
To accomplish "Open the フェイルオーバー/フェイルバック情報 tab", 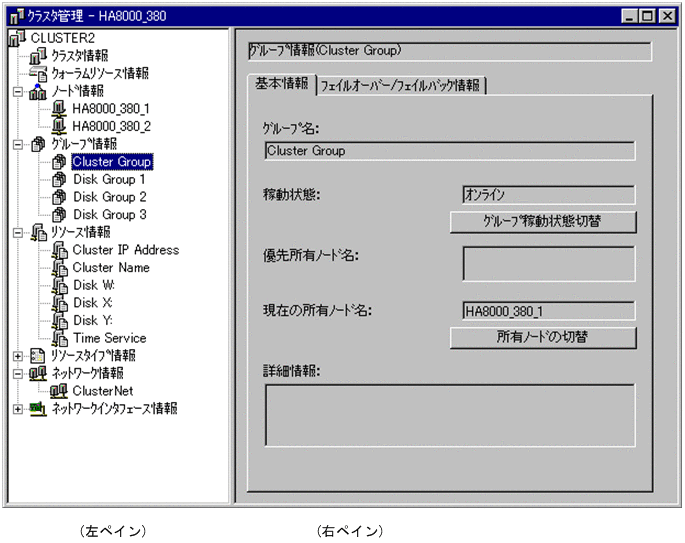I will pos(401,85).
